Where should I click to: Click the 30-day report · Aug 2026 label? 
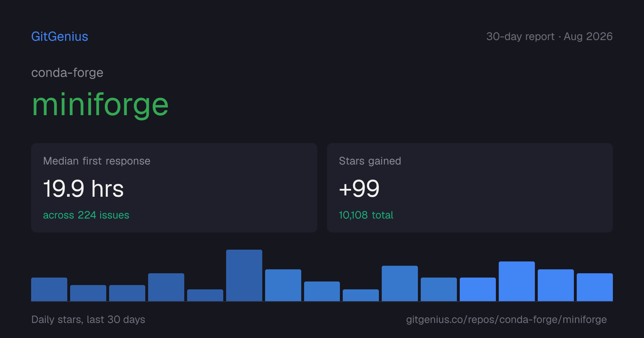[549, 36]
